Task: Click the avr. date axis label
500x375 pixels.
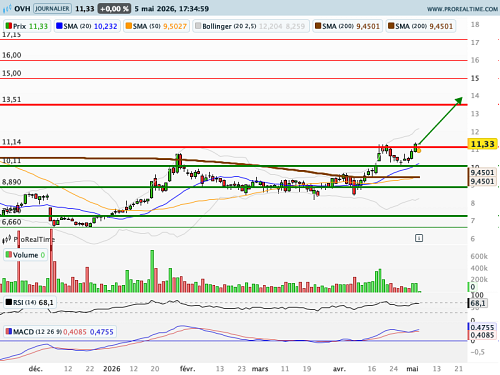Action: pos(339,369)
